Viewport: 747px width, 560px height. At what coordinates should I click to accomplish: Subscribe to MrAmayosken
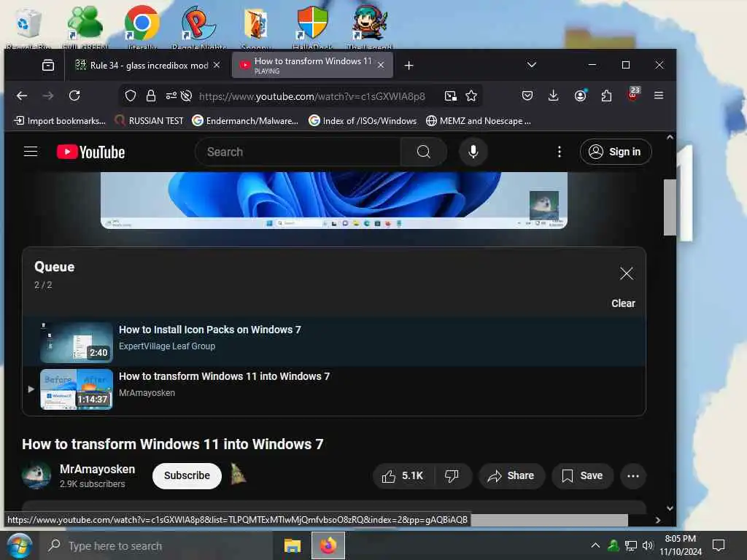pyautogui.click(x=187, y=475)
